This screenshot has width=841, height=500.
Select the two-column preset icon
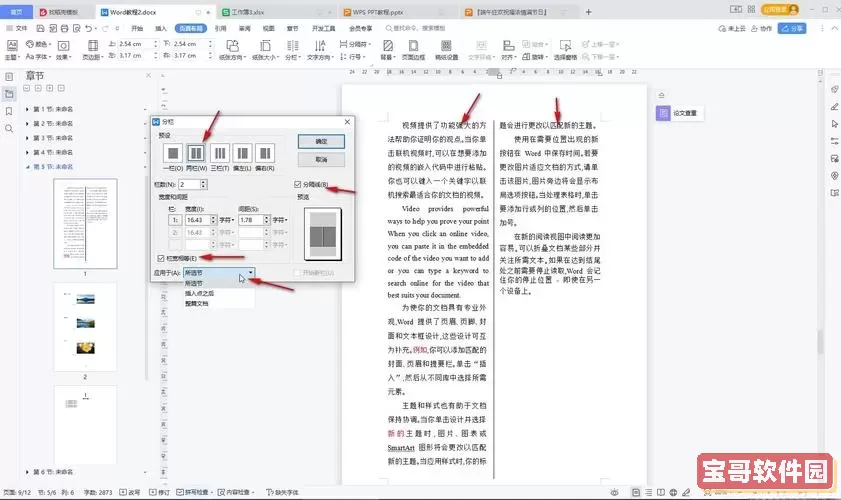[196, 153]
